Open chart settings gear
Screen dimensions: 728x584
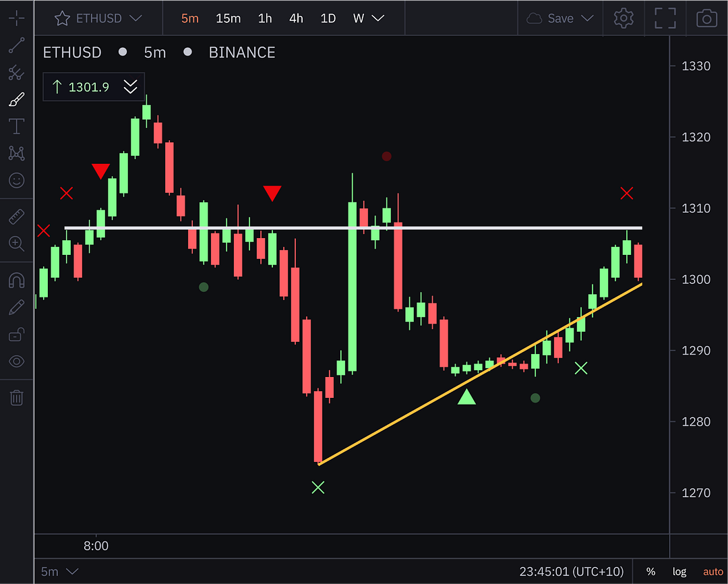click(x=624, y=18)
